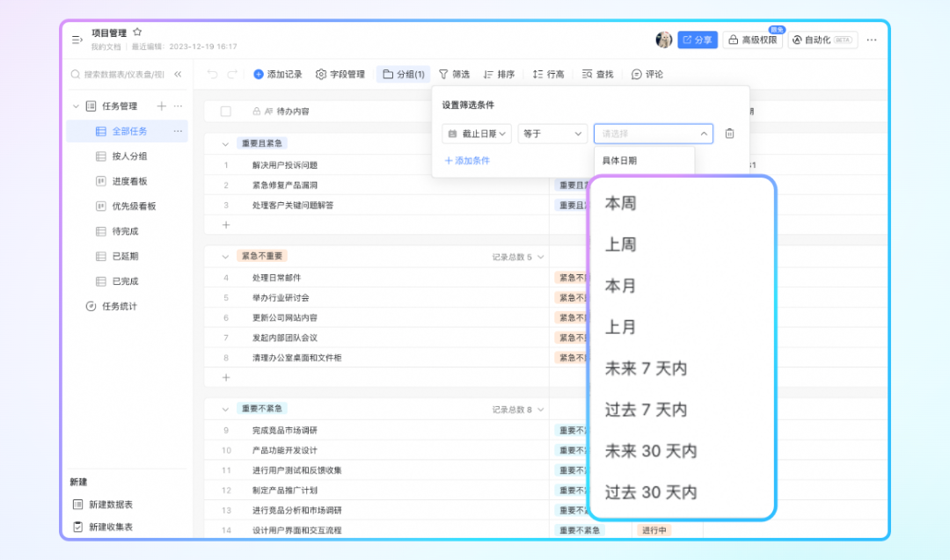Click the plus icon next to 任务管理
Image resolution: width=950 pixels, height=560 pixels.
(161, 106)
